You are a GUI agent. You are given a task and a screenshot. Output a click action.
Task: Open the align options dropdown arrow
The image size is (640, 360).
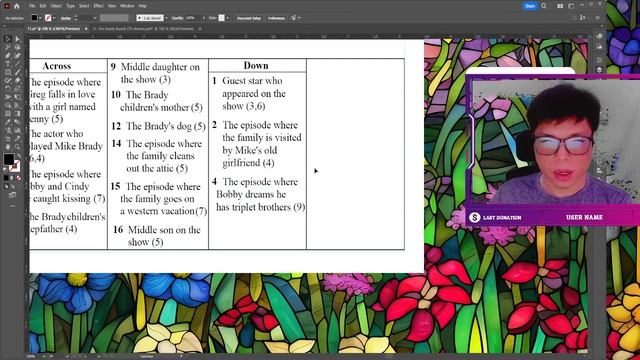(299, 18)
